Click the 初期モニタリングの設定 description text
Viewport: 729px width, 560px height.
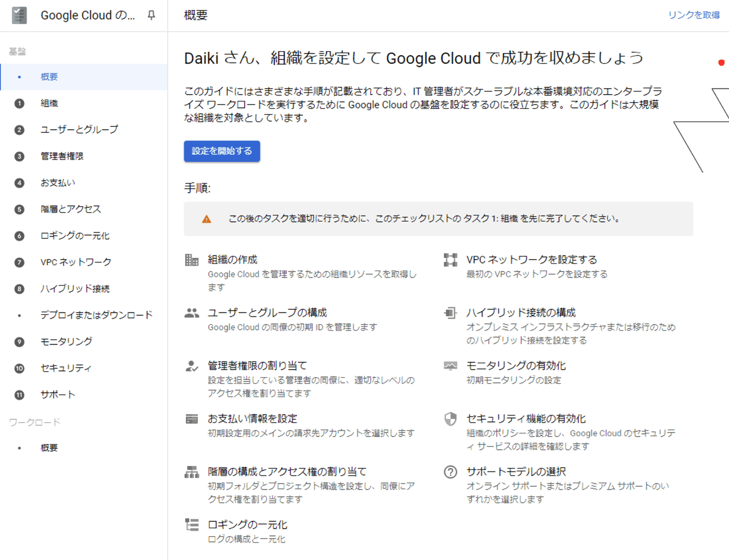coord(514,380)
